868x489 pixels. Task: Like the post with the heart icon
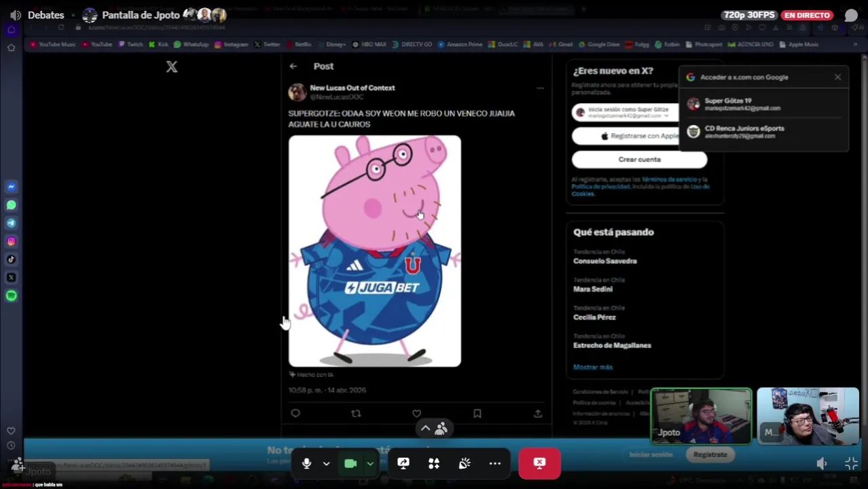pos(416,413)
